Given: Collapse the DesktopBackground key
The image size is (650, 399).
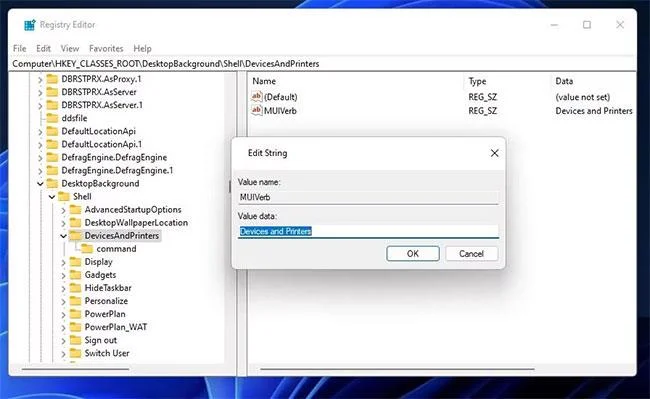Looking at the screenshot, I should (40, 184).
